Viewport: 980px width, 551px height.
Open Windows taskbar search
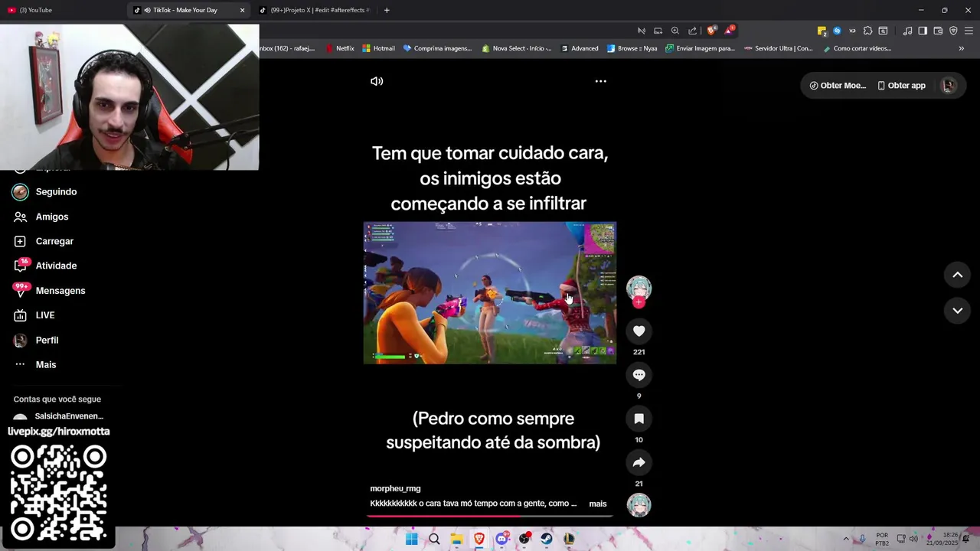click(x=434, y=539)
